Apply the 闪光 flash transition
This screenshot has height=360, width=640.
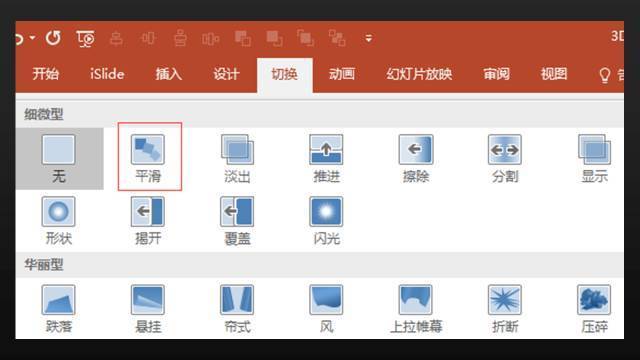pyautogui.click(x=326, y=221)
